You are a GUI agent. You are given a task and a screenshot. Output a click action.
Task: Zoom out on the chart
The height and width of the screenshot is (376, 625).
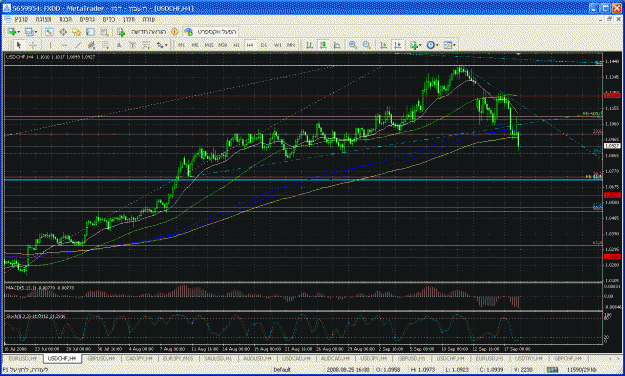point(367,45)
